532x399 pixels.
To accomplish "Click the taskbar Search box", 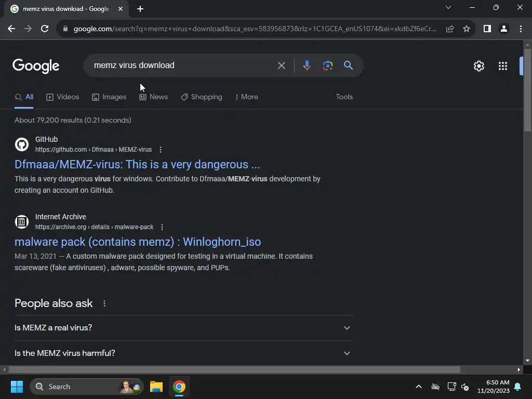I will pos(87,387).
